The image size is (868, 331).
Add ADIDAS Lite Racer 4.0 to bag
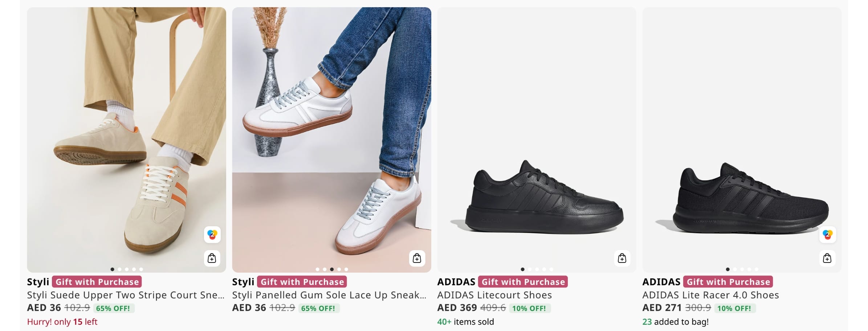827,258
